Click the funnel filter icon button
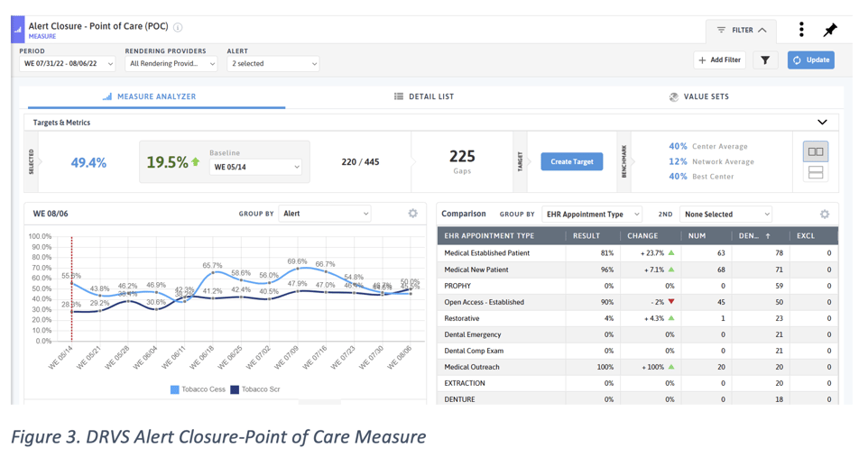 click(764, 59)
